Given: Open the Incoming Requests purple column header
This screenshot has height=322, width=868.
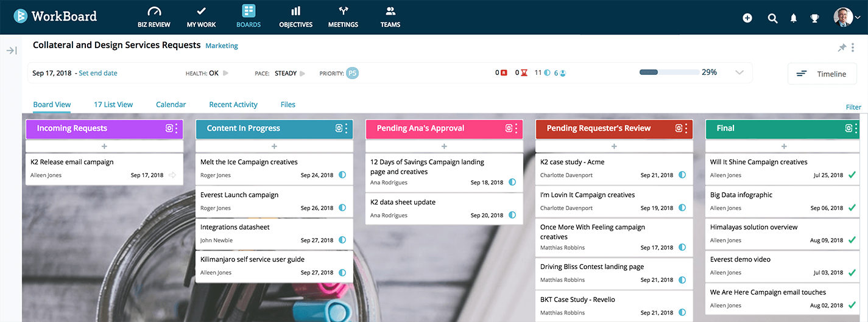Looking at the screenshot, I should 104,128.
